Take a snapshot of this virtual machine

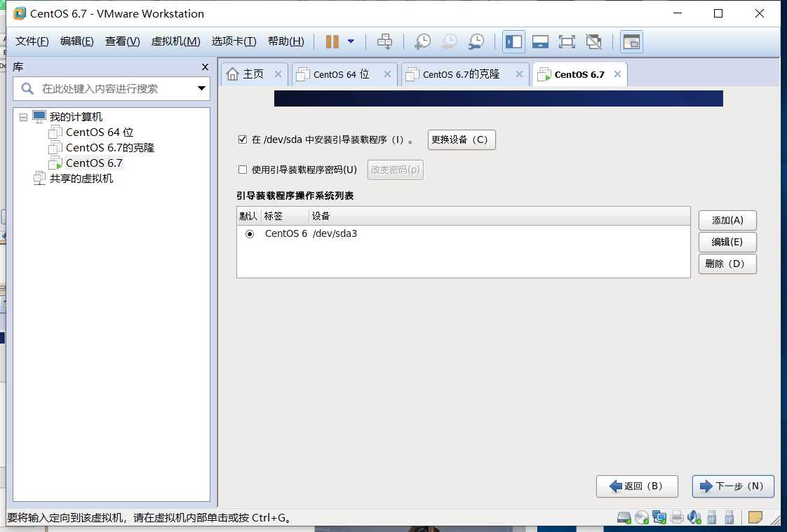click(x=423, y=41)
